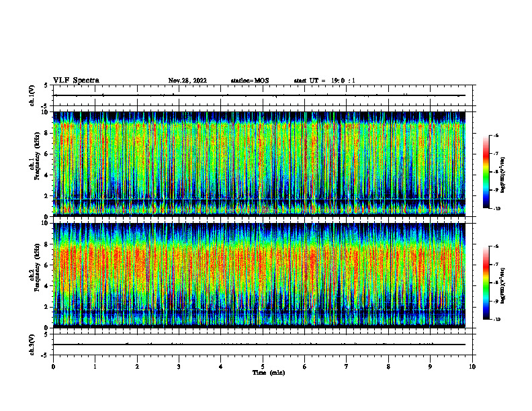Click the ch.1 spectrogram color bar
532x411 pixels.
coord(486,172)
